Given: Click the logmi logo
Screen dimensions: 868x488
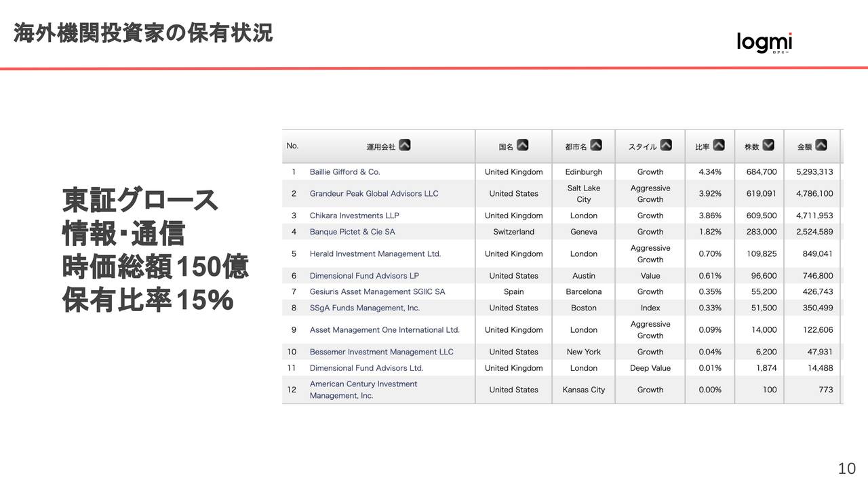Looking at the screenshot, I should click(x=764, y=43).
